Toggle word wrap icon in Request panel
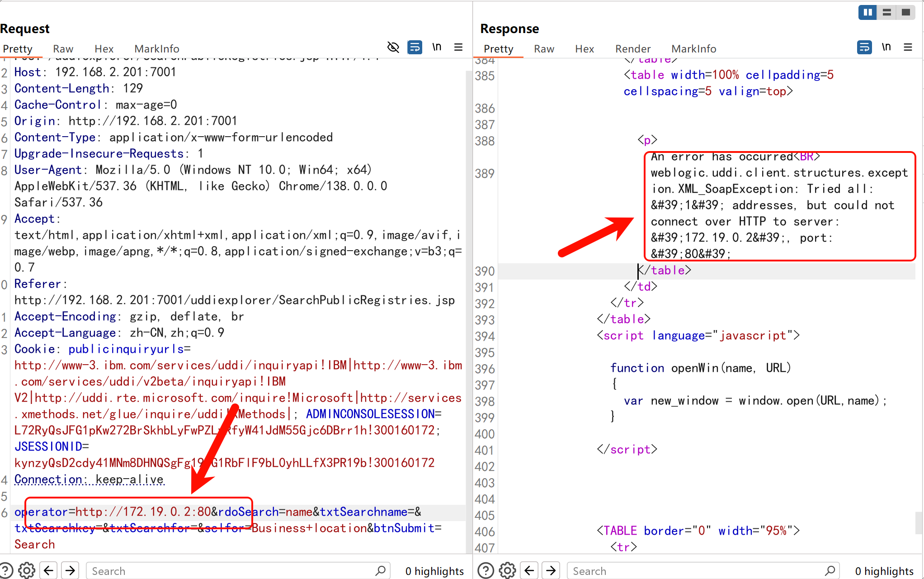The image size is (924, 579). click(x=415, y=47)
